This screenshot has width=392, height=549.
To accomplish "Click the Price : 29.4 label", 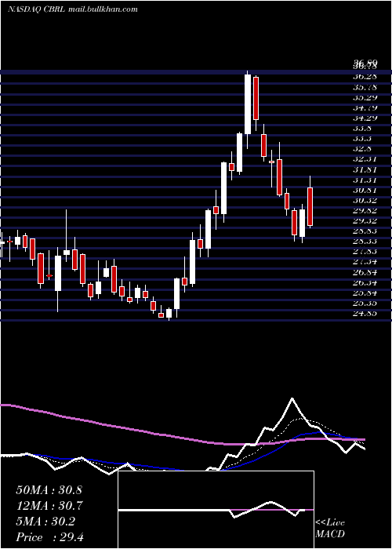I will tap(50, 537).
